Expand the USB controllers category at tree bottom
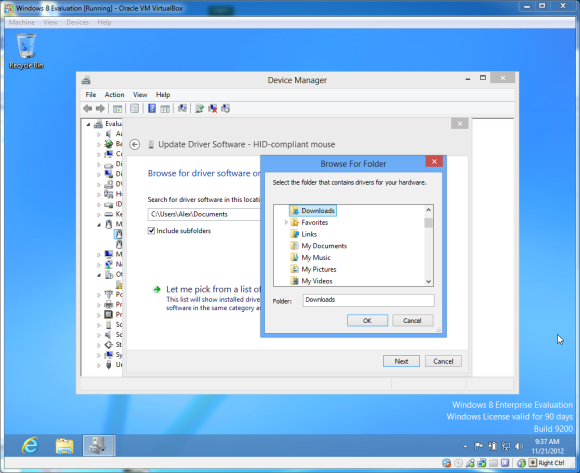Viewport: 580px width, 473px height. point(99,365)
